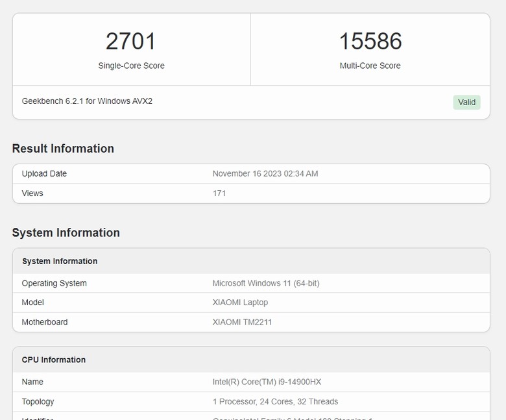
Task: Select the XIAOMI TM2211 value
Action: coord(242,322)
